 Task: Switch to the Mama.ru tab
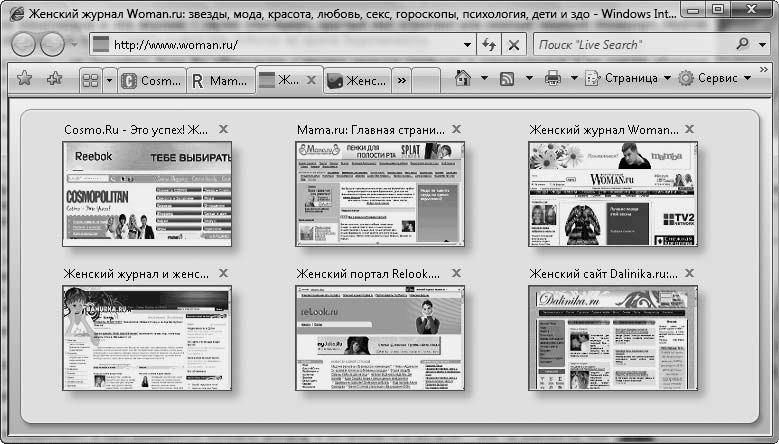220,80
